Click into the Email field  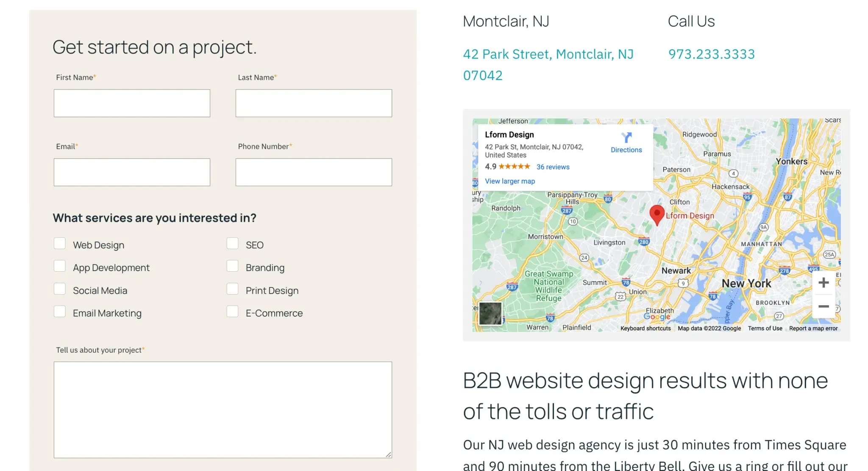tap(132, 172)
